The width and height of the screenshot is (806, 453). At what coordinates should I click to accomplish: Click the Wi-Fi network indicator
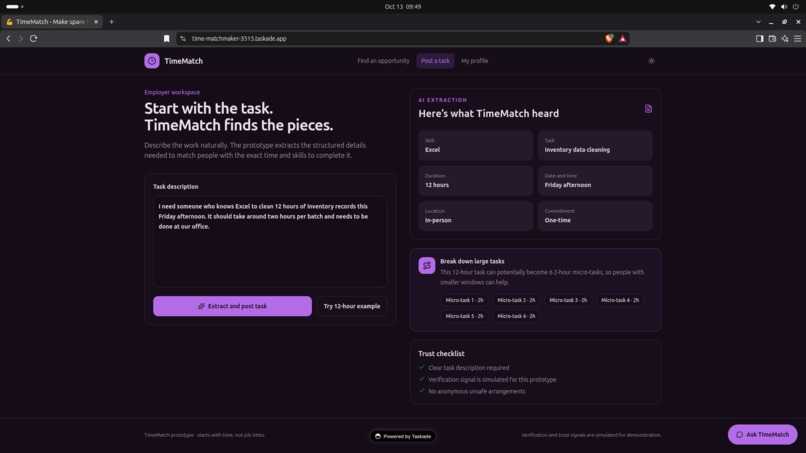click(772, 7)
